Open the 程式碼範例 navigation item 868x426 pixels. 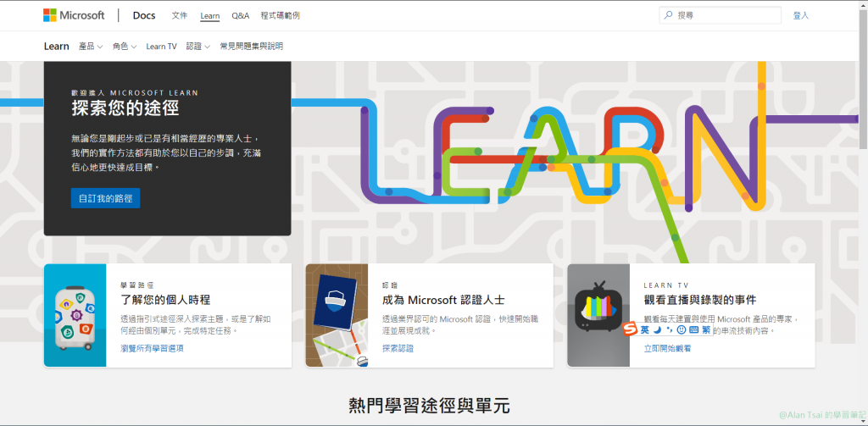tap(280, 15)
